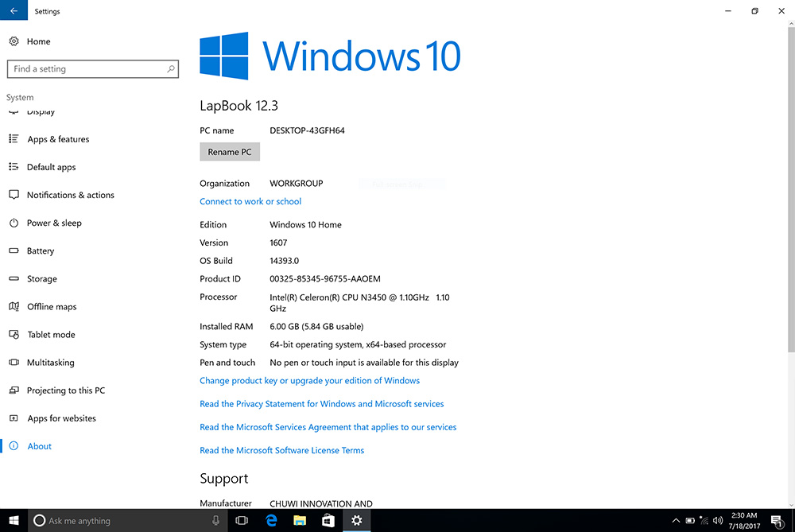Click the LapBook 12.3 heading

click(238, 106)
